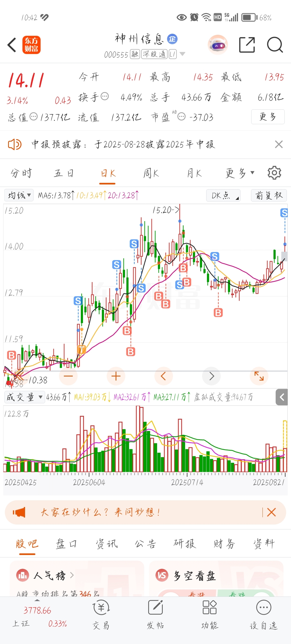
Task: Tap the megaphone icon in 妙想 banner
Action: point(19,512)
